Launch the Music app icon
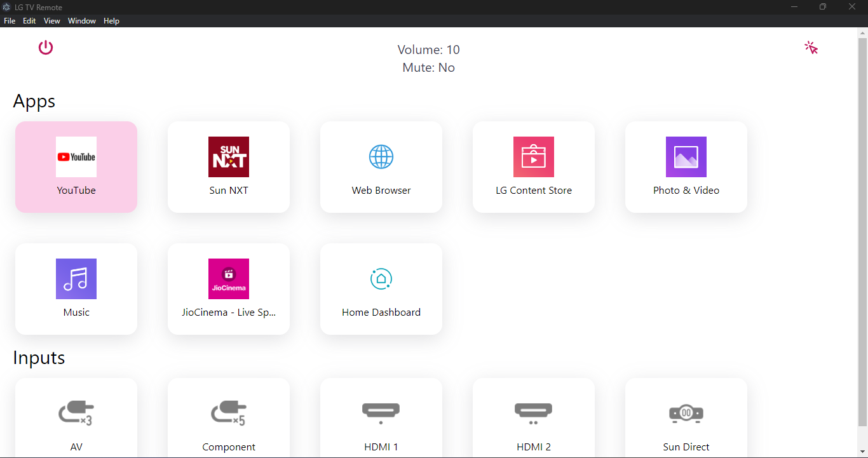The height and width of the screenshot is (458, 868). pos(76,279)
